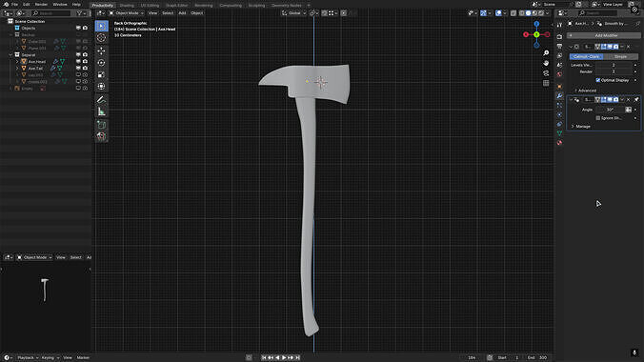644x362 pixels.
Task: Toggle render visibility of Empty collection
Action: tap(85, 89)
